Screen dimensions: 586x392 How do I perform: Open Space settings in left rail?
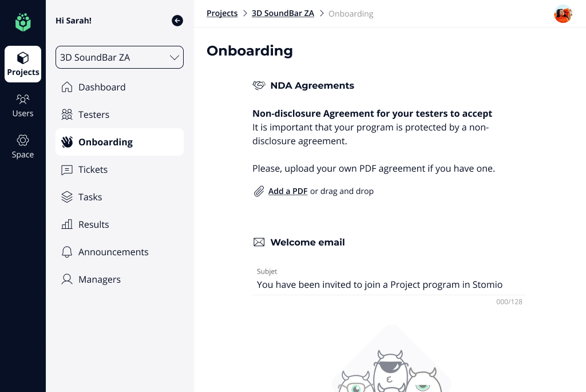tap(23, 146)
